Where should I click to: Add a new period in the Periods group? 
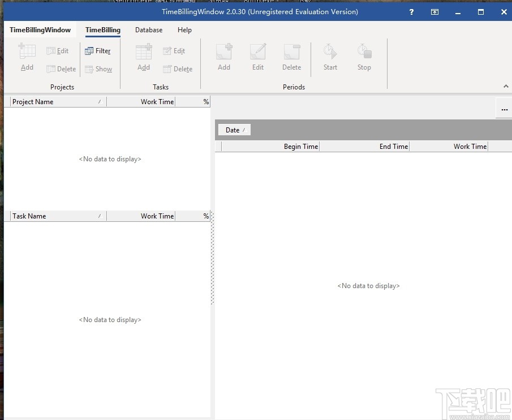[x=224, y=57]
